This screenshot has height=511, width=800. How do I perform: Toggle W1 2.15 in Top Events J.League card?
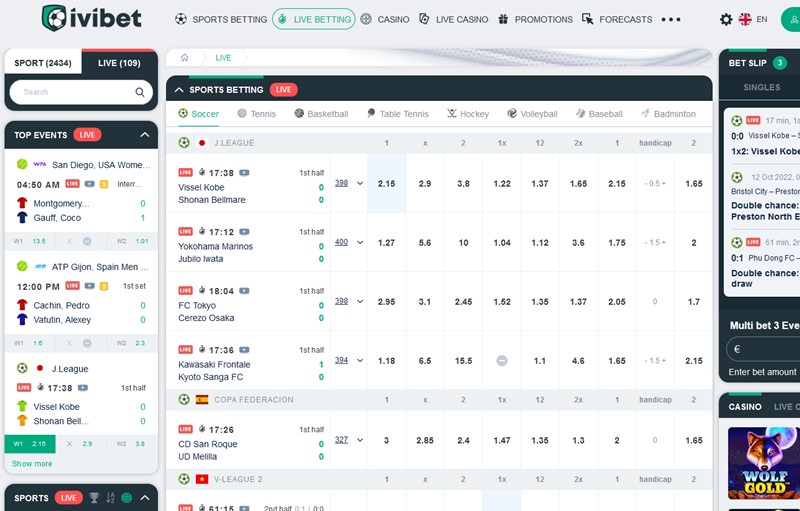(30, 444)
